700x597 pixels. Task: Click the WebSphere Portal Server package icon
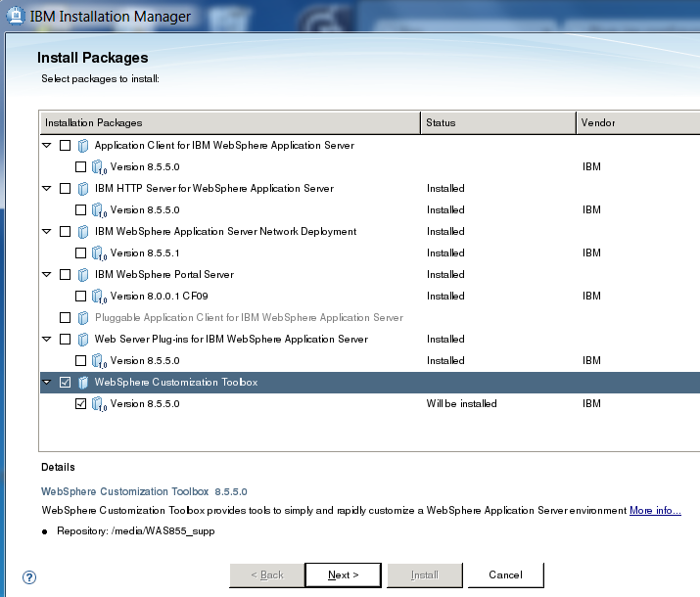pyautogui.click(x=83, y=275)
